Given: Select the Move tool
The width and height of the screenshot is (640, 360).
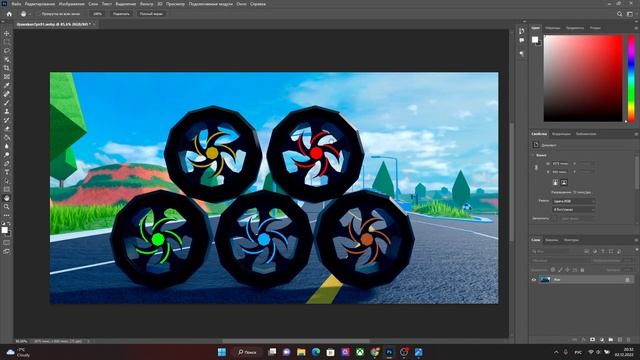Looking at the screenshot, I should [7, 33].
